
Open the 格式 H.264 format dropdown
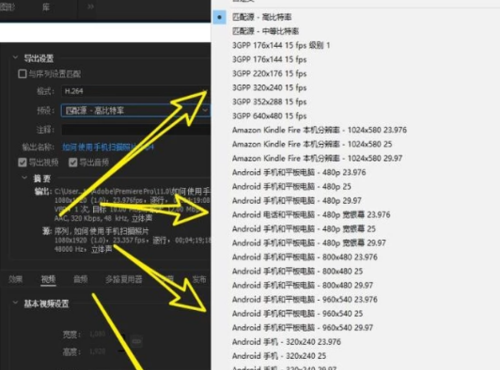(136, 91)
